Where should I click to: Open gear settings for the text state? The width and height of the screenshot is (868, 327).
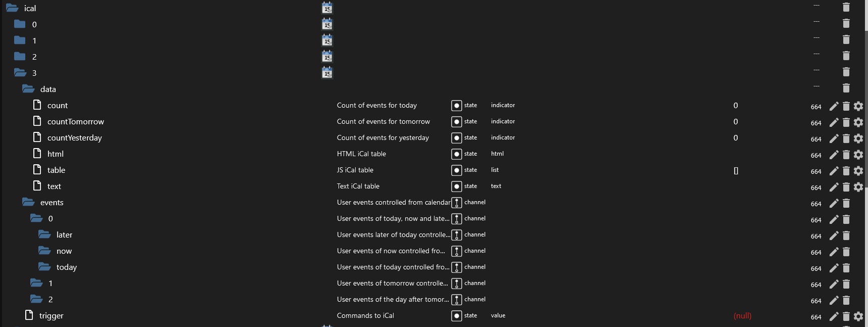(858, 187)
